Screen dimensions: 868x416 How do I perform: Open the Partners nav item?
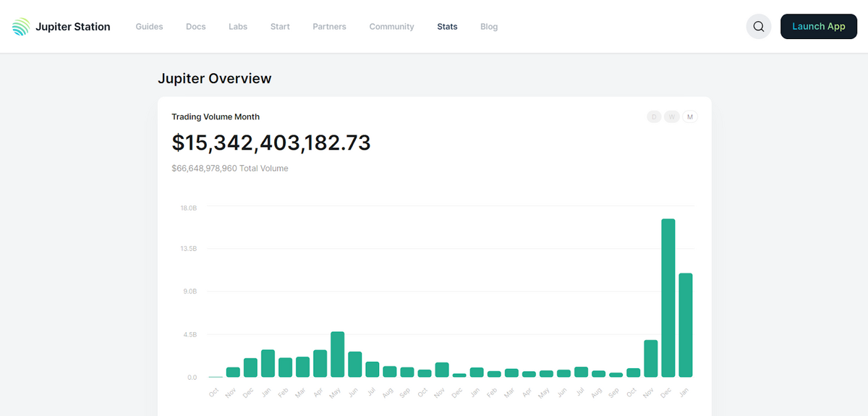click(x=329, y=27)
